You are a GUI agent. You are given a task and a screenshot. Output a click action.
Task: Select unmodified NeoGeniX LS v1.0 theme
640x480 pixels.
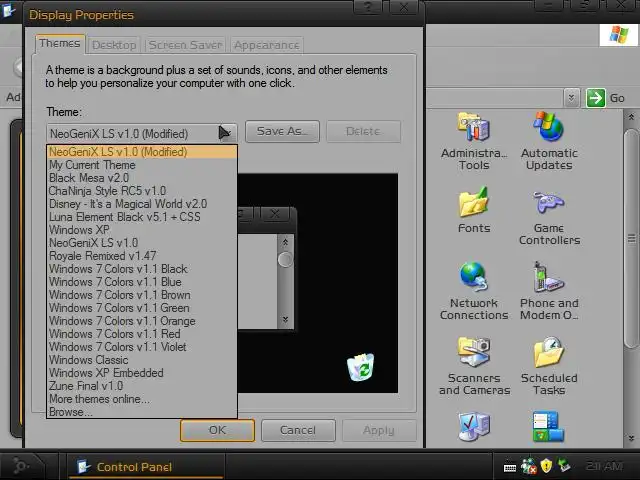tap(142, 243)
